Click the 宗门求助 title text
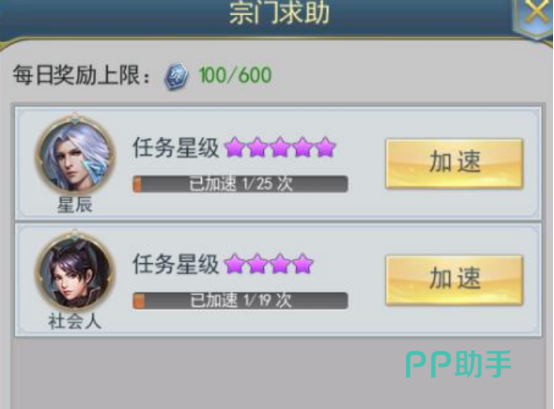 pyautogui.click(x=279, y=13)
